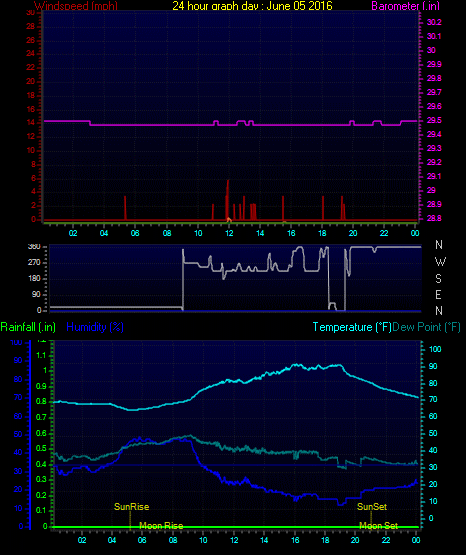
Task: Click the Windspeed (mph) axis title
Action: pos(76,6)
